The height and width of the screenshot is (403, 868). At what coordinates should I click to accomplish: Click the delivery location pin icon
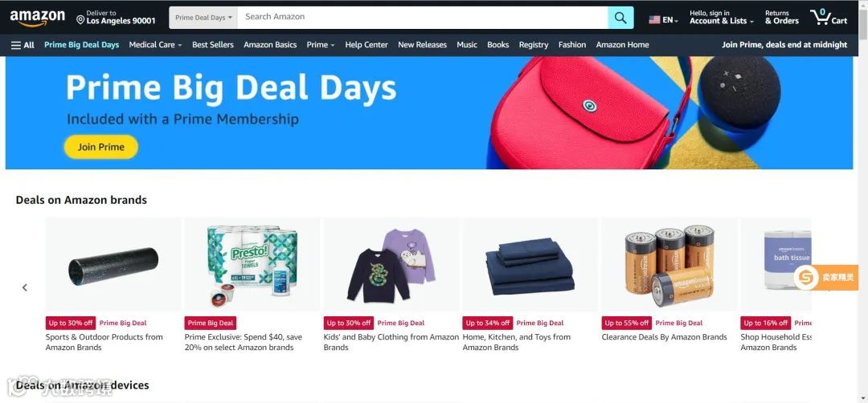80,20
